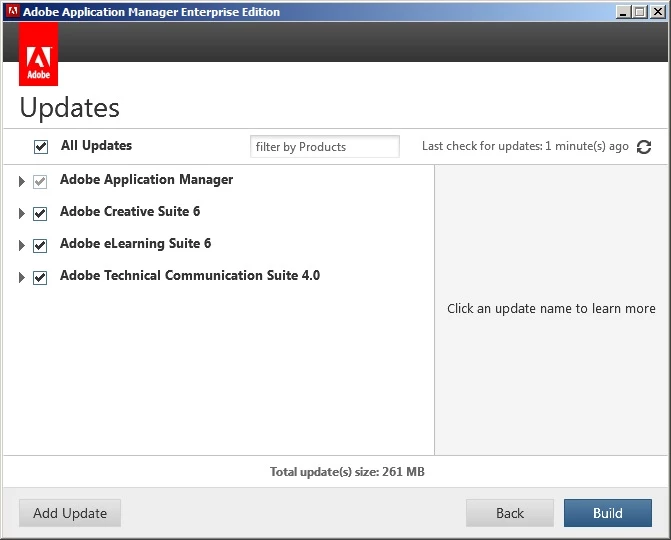Click the Add Update button
The width and height of the screenshot is (671, 540).
(x=70, y=513)
